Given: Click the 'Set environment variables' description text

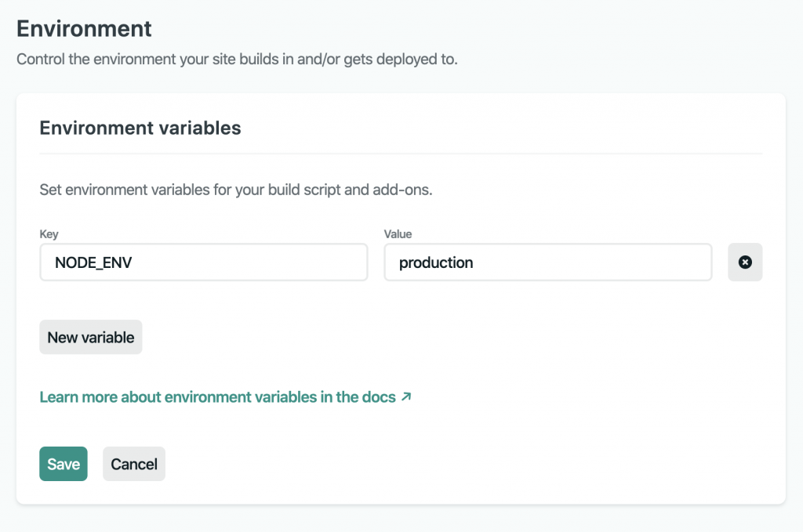Looking at the screenshot, I should tap(235, 190).
